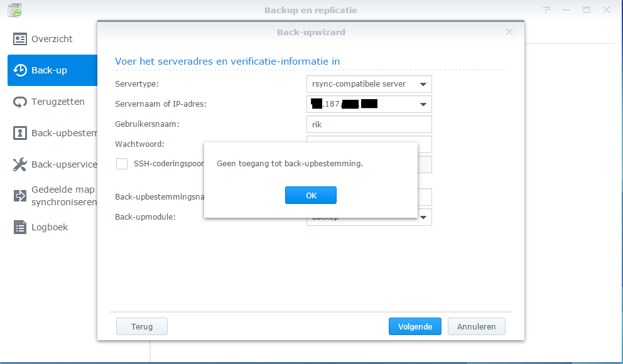Click the Back-upbestemming icon in sidebar

pyautogui.click(x=20, y=133)
